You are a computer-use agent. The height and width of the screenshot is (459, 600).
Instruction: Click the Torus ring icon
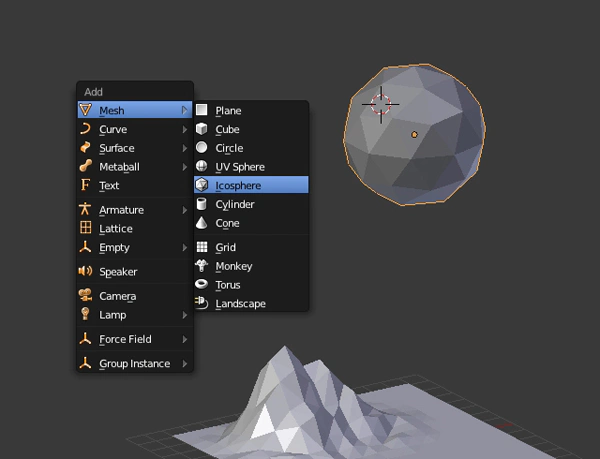(x=202, y=285)
